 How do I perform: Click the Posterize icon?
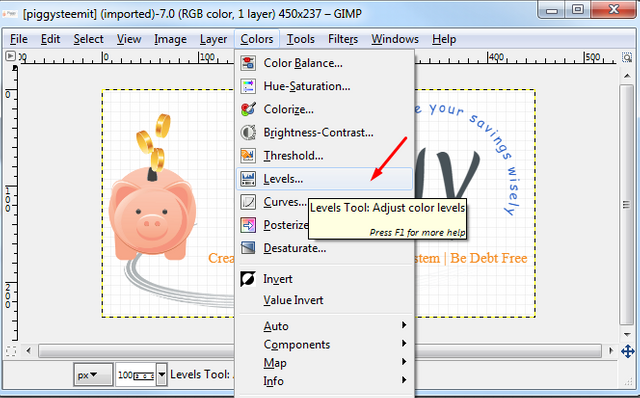(248, 225)
